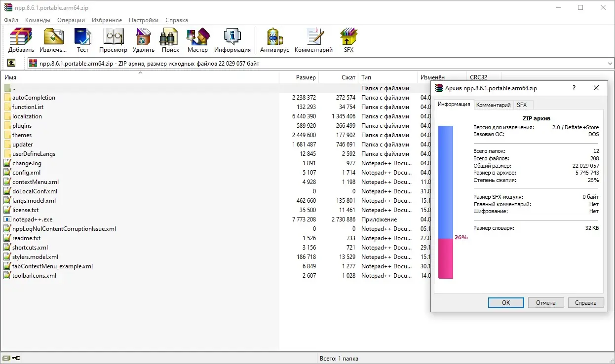Click the WinRAR title bar icon

click(x=8, y=7)
